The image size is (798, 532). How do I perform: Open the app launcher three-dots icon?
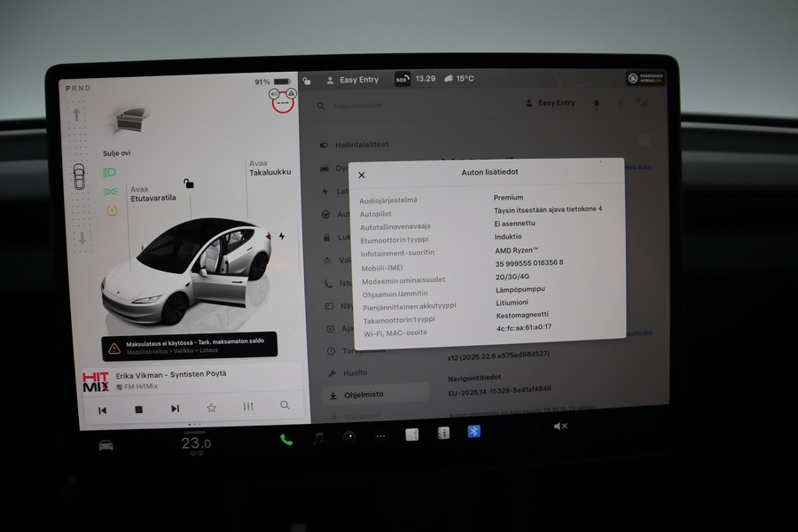tap(379, 436)
